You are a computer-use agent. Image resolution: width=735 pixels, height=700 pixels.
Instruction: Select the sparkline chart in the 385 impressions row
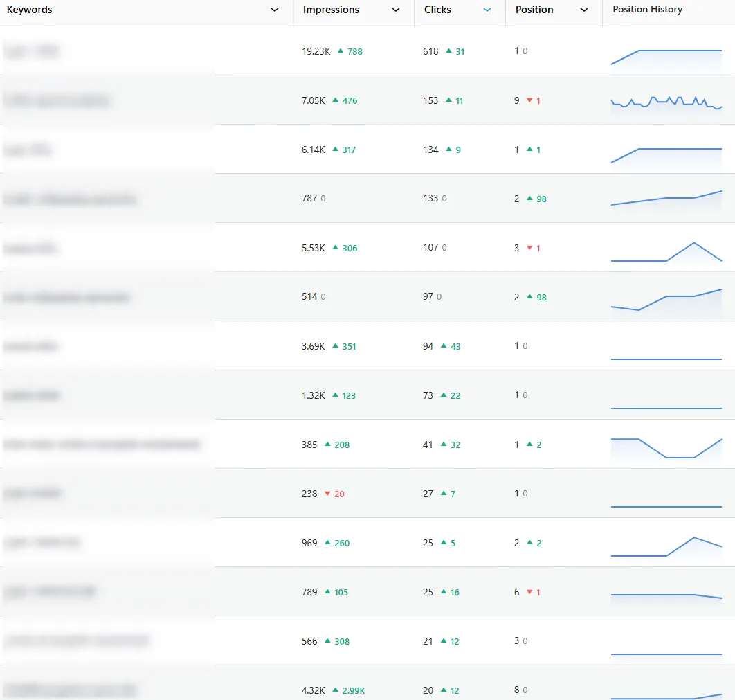[666, 447]
